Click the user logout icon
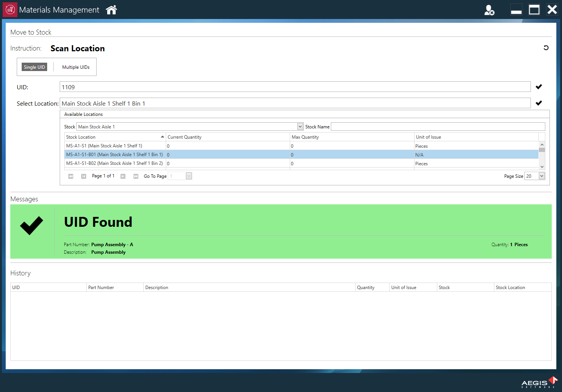The height and width of the screenshot is (392, 562). pos(489,10)
